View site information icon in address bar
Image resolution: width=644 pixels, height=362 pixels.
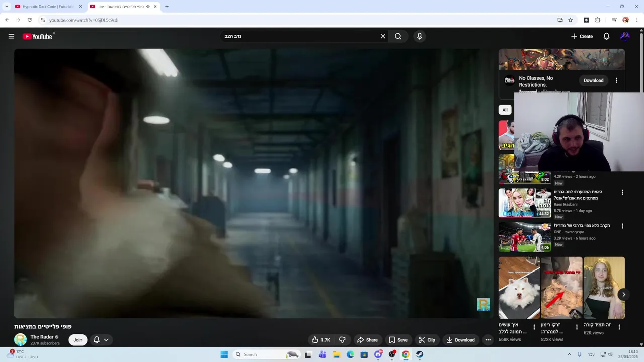(43, 20)
